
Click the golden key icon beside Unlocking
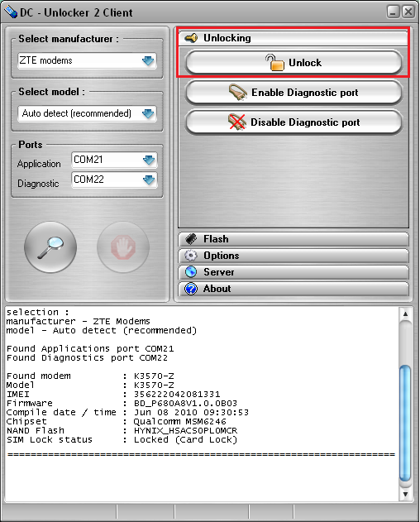click(x=191, y=38)
